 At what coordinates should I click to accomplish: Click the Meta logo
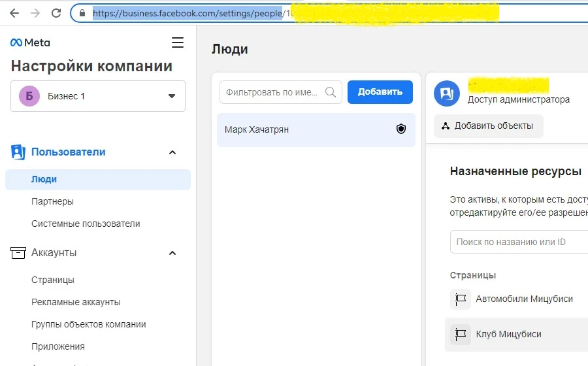[x=30, y=42]
